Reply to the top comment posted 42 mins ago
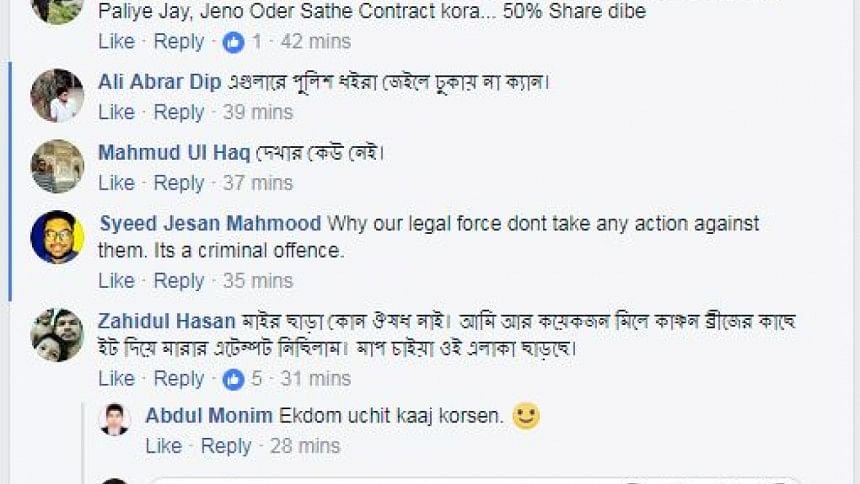Viewport: 860px width, 484px height. point(179,42)
